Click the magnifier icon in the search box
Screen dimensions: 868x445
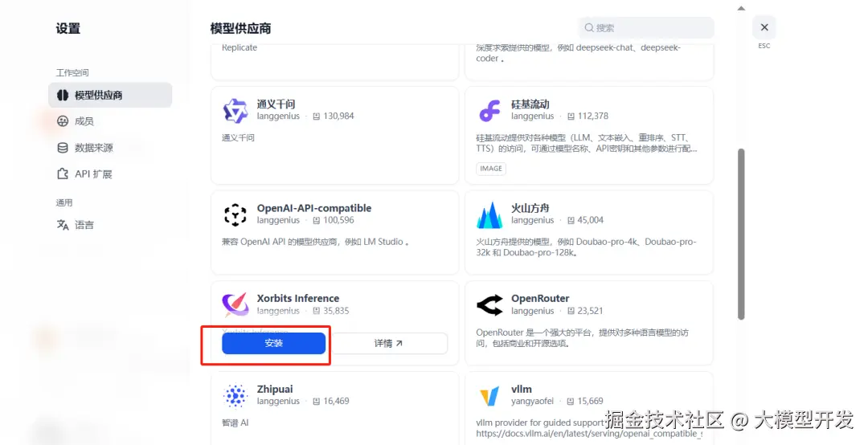589,27
